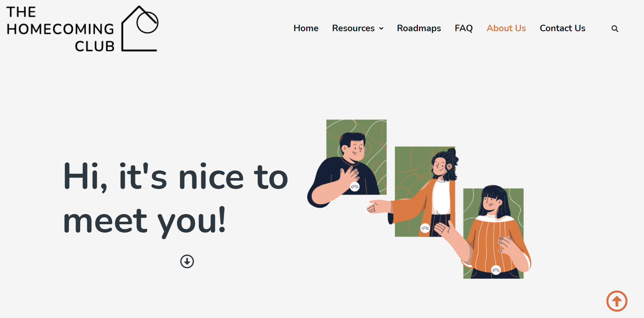Viewport: 644px width, 318px height.
Task: Click phone icon on the man's illustration
Action: (355, 187)
